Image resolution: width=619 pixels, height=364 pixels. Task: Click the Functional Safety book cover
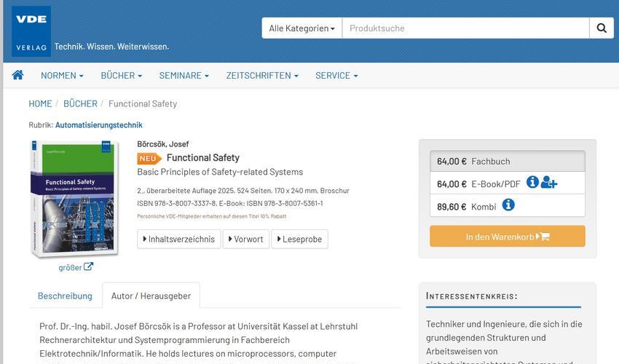[x=74, y=199]
